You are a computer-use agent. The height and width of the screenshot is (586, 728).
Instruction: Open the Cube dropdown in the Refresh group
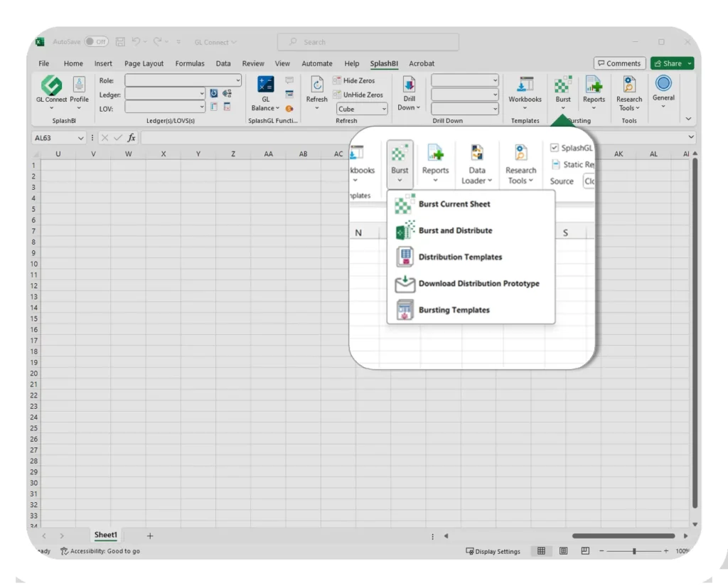[384, 109]
